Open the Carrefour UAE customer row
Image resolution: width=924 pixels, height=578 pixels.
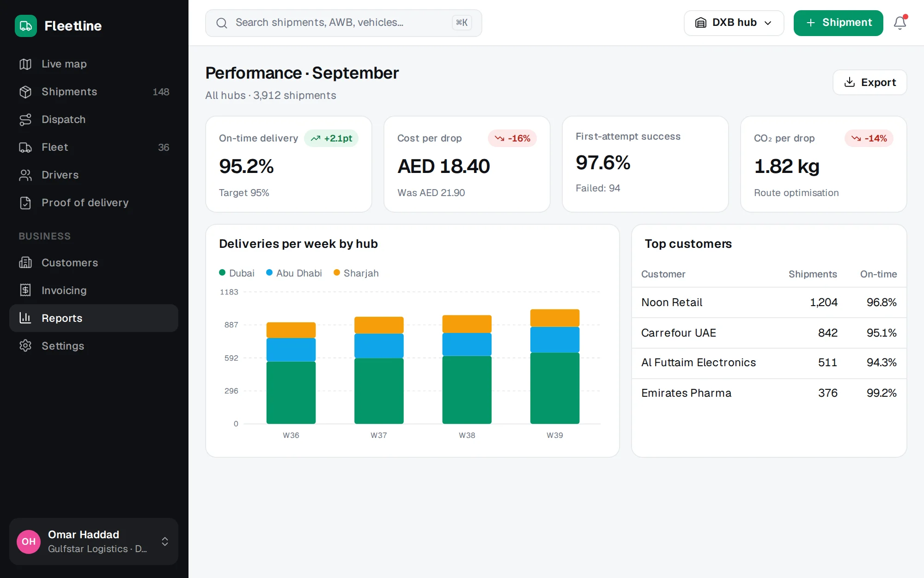point(769,333)
